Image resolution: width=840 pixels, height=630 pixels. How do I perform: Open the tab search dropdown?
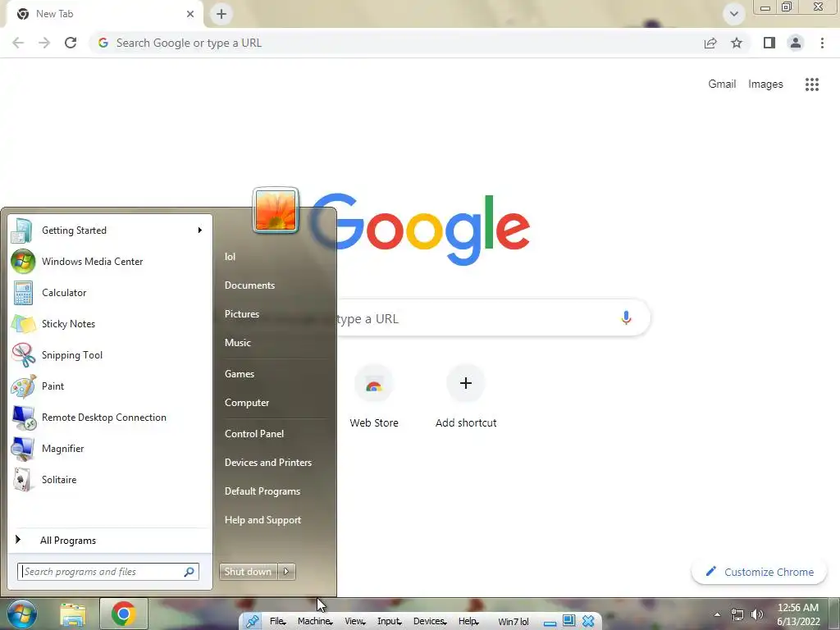734,14
